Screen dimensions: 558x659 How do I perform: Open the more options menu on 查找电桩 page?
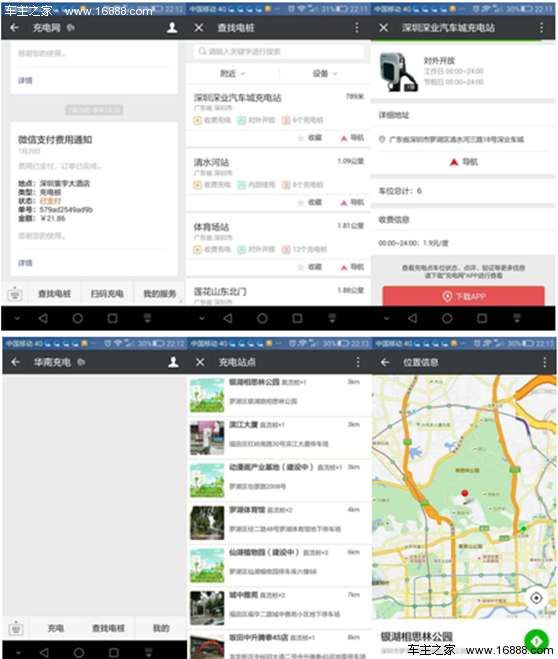click(357, 28)
